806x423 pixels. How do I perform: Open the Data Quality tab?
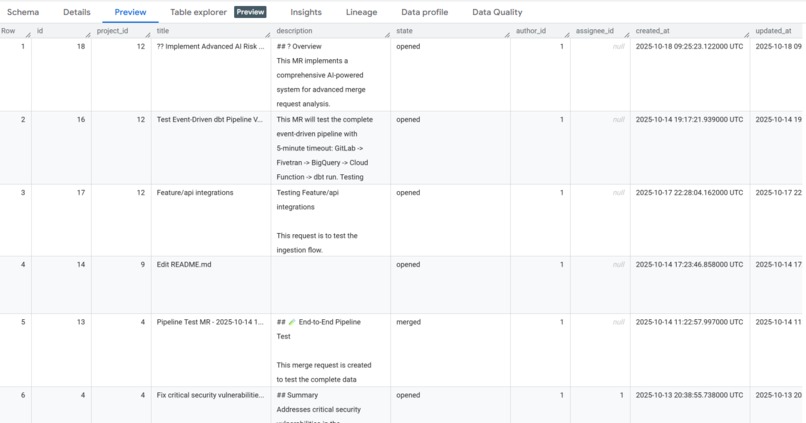pos(497,12)
